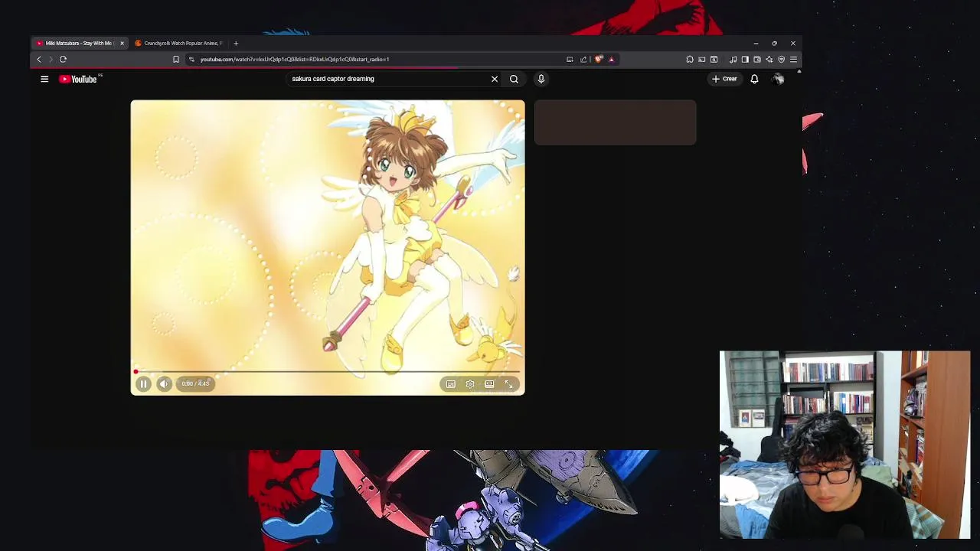The height and width of the screenshot is (551, 980).
Task: Switch to the Crunchyroll browser tab
Action: [178, 43]
